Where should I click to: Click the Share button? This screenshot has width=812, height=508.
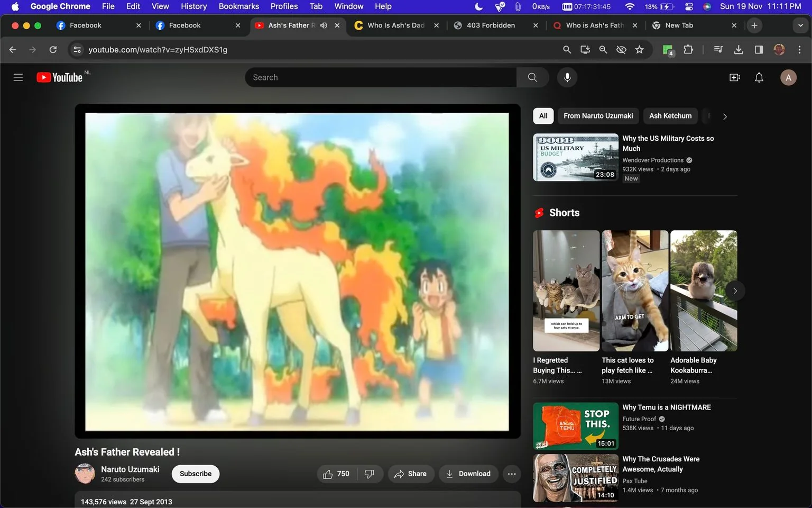tap(411, 474)
